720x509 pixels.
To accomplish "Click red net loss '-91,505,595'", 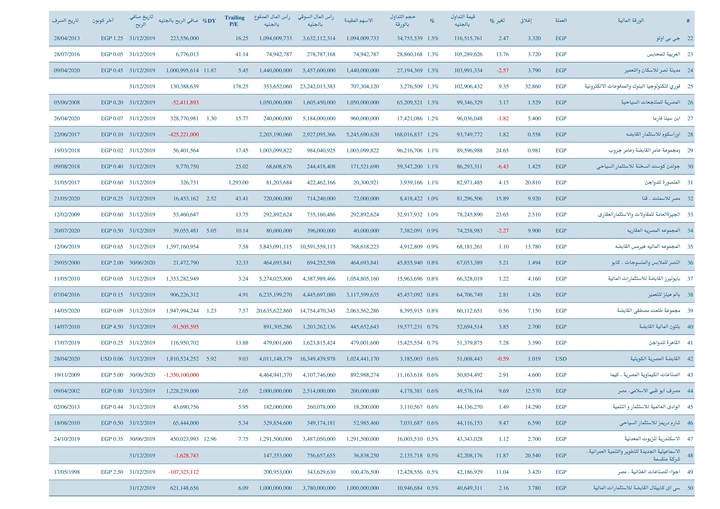I will (x=185, y=327).
